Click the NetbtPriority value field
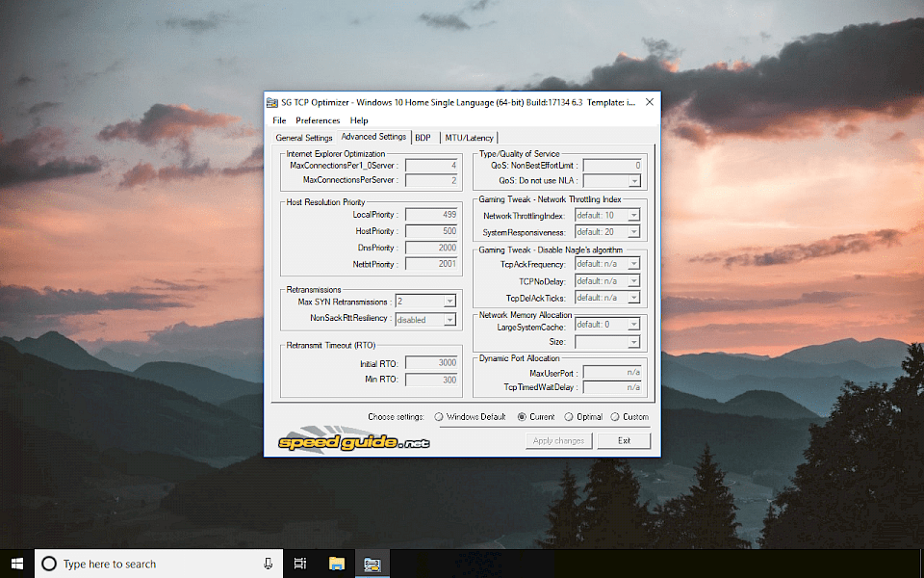 [431, 264]
